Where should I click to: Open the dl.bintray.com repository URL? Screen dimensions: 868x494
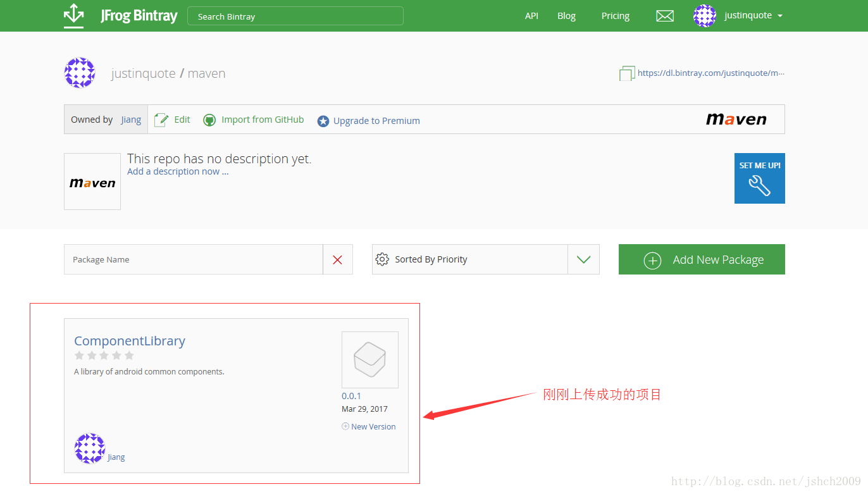711,73
